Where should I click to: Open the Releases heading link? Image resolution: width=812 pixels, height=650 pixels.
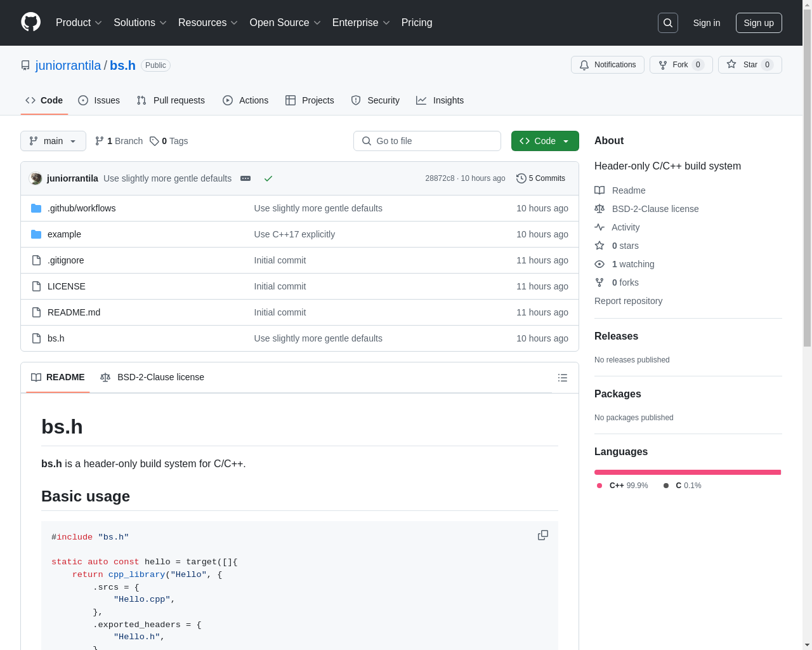click(616, 336)
